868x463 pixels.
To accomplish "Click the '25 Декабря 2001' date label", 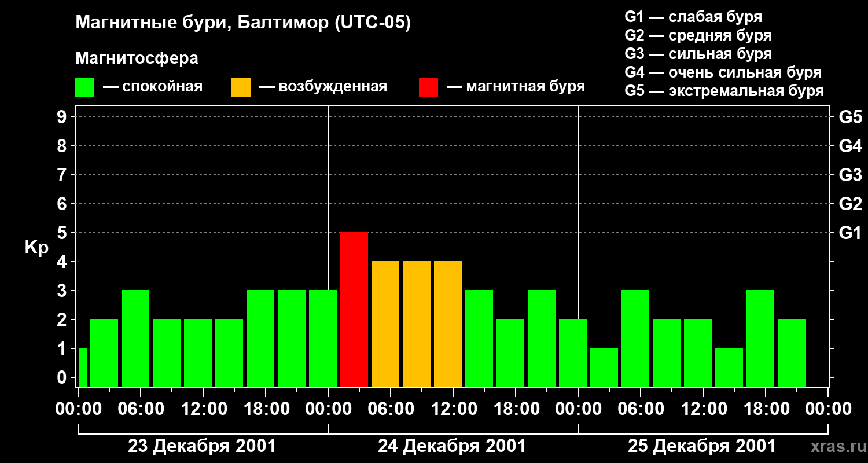I will click(x=702, y=446).
